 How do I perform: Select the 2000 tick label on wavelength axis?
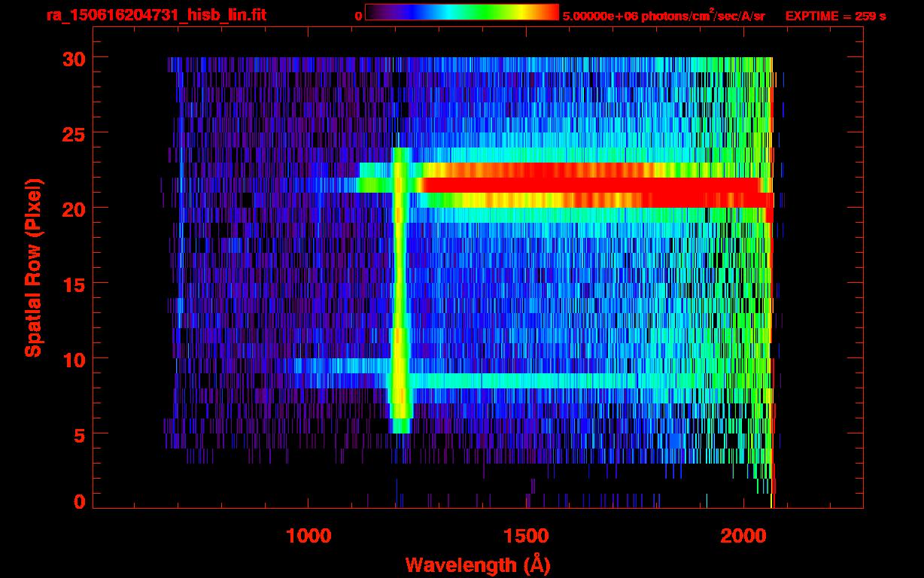pos(742,536)
